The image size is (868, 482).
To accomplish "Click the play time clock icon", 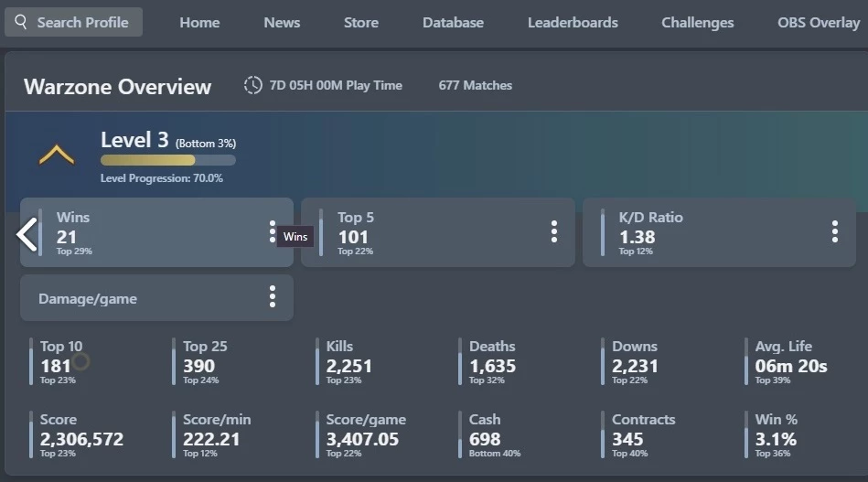I will (x=253, y=85).
